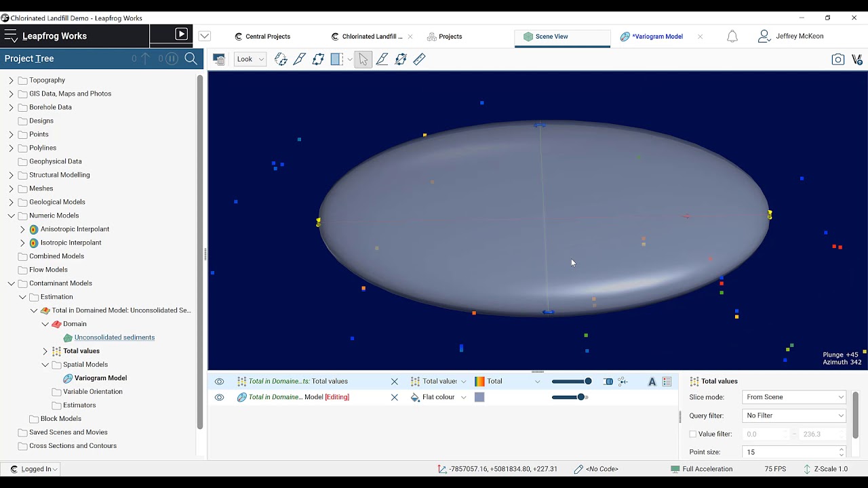The height and width of the screenshot is (488, 868).
Task: Click the slicer toggle icon
Action: click(x=336, y=59)
